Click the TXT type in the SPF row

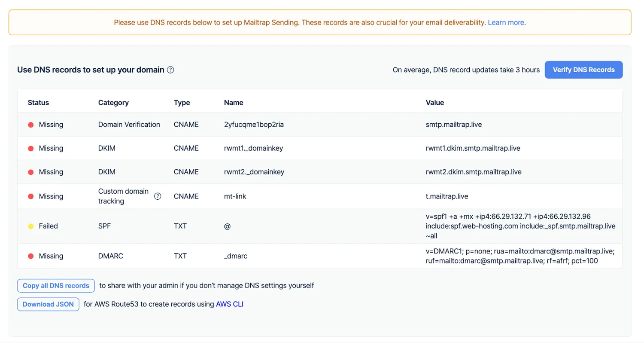(x=180, y=226)
